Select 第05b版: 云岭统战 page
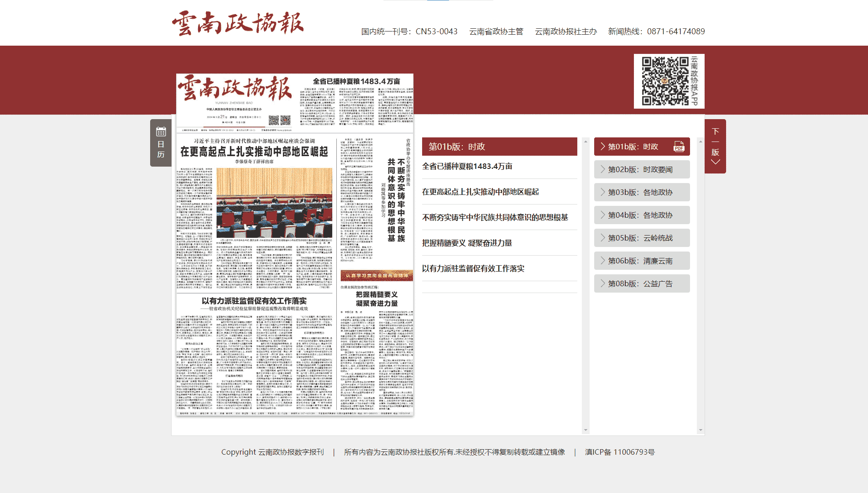Viewport: 868px width, 493px height. click(642, 238)
